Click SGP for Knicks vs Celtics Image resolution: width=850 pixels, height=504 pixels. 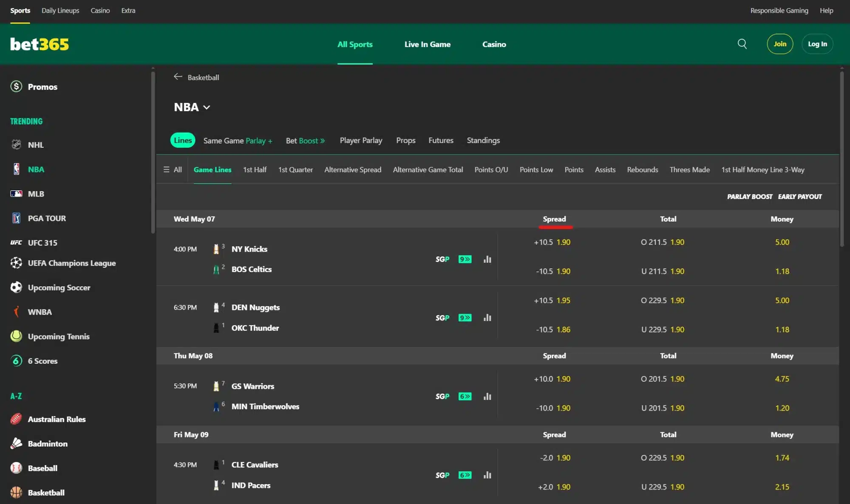(442, 259)
